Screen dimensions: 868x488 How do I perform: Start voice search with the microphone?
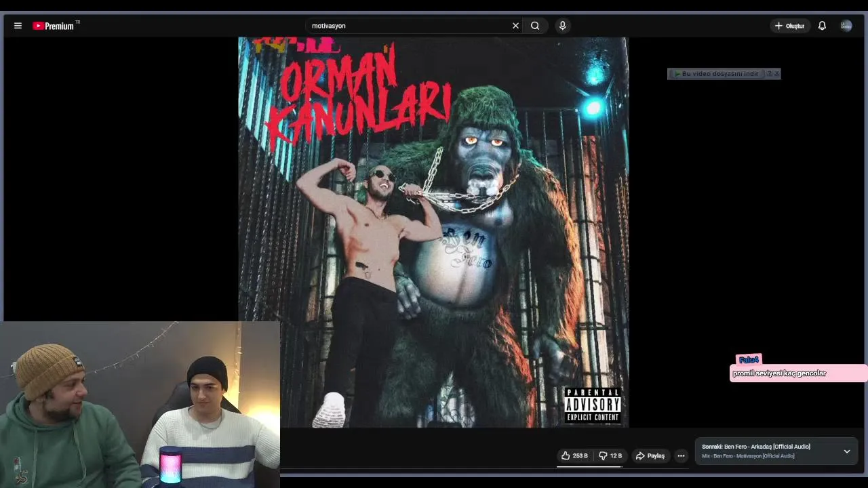click(x=562, y=26)
